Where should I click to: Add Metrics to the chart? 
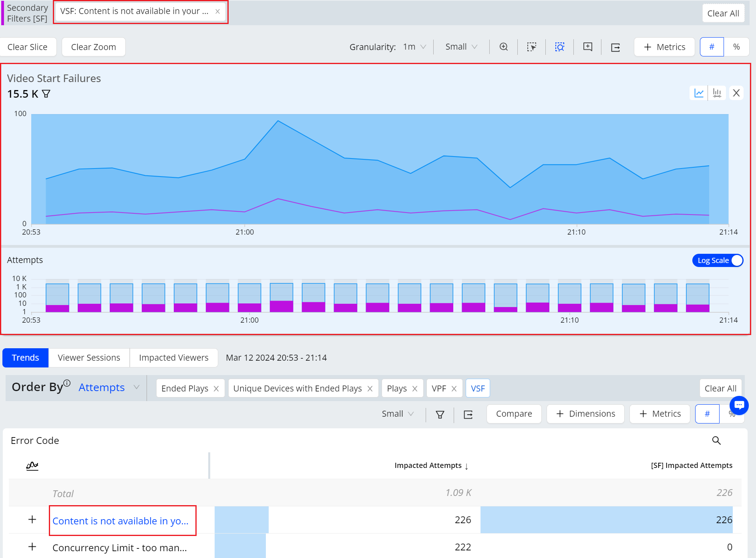[x=665, y=47]
